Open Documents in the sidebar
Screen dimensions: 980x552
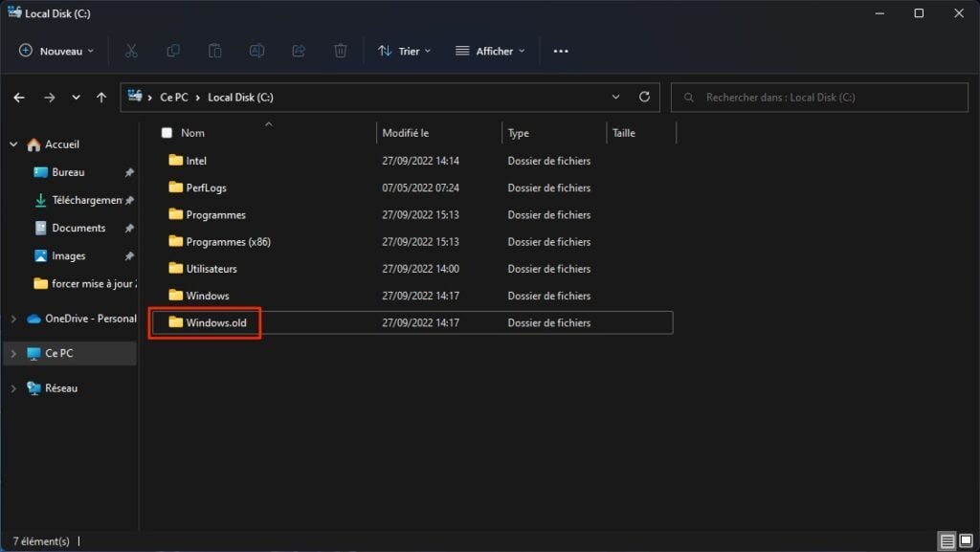[x=78, y=228]
